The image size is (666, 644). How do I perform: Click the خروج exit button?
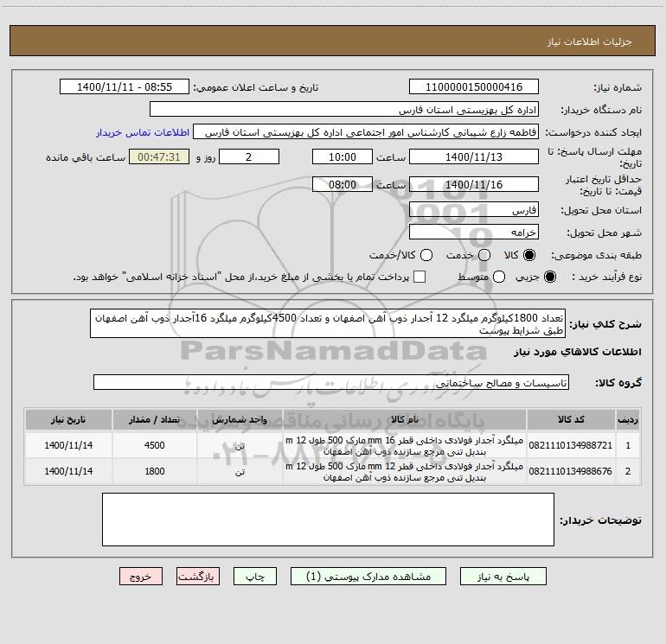coord(141,576)
